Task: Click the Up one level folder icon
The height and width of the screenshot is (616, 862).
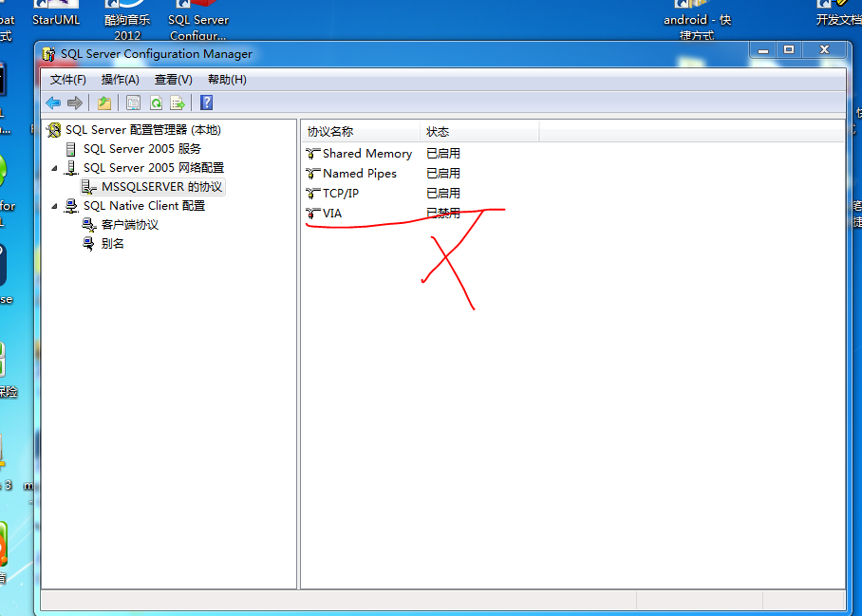Action: point(104,103)
